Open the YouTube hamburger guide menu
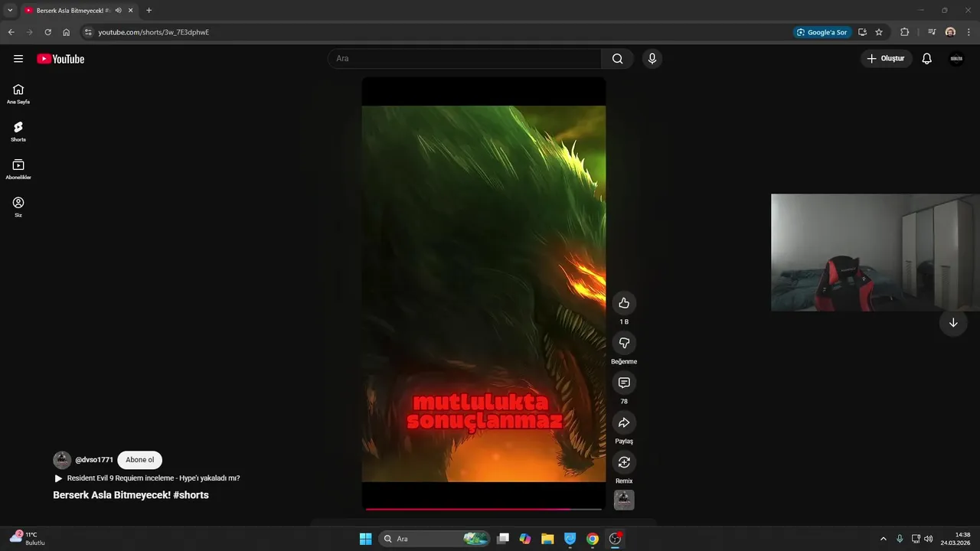This screenshot has width=980, height=551. pos(18,59)
